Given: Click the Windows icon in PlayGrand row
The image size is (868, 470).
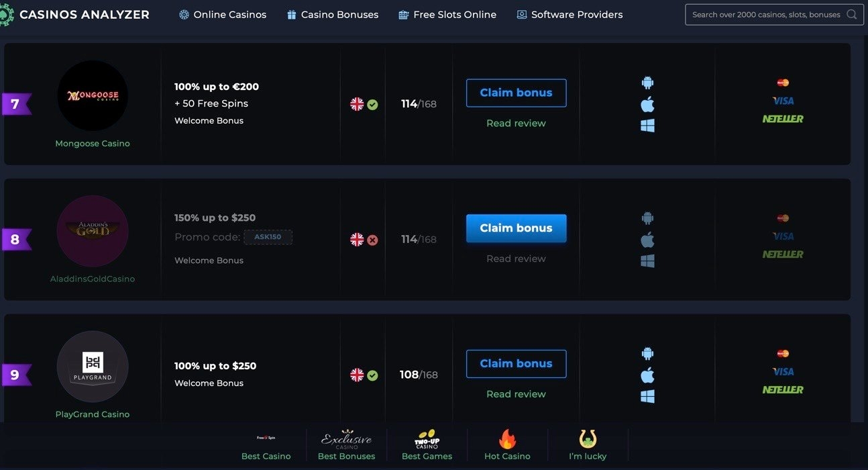Looking at the screenshot, I should click(647, 397).
